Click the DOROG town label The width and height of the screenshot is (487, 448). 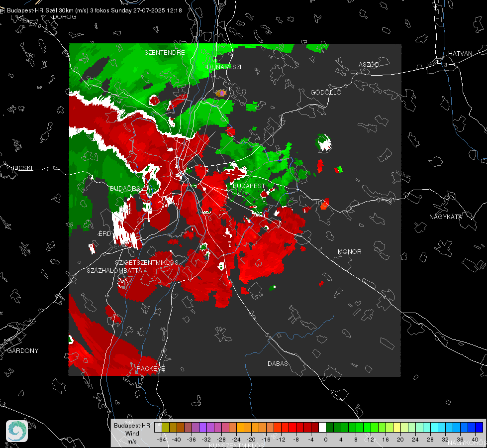click(x=65, y=17)
